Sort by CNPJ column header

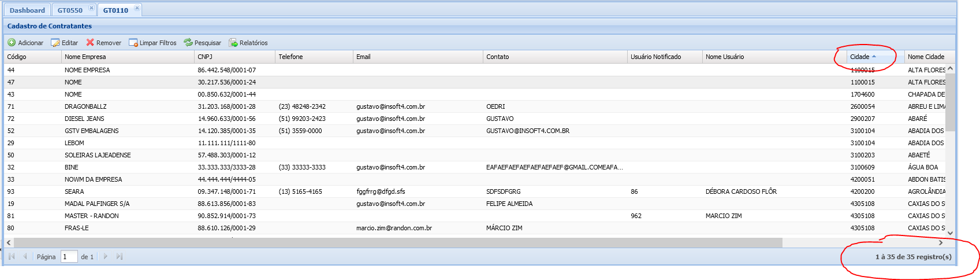tap(234, 57)
